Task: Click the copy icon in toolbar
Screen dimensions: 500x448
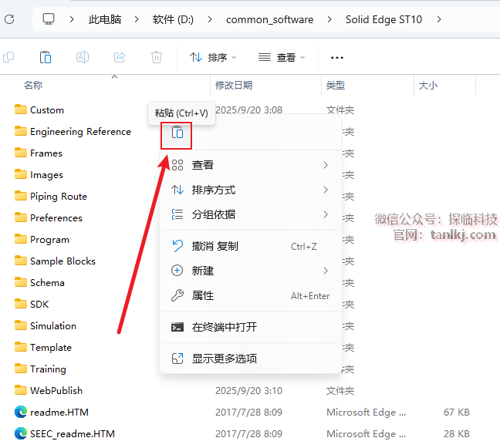Action: (x=8, y=57)
